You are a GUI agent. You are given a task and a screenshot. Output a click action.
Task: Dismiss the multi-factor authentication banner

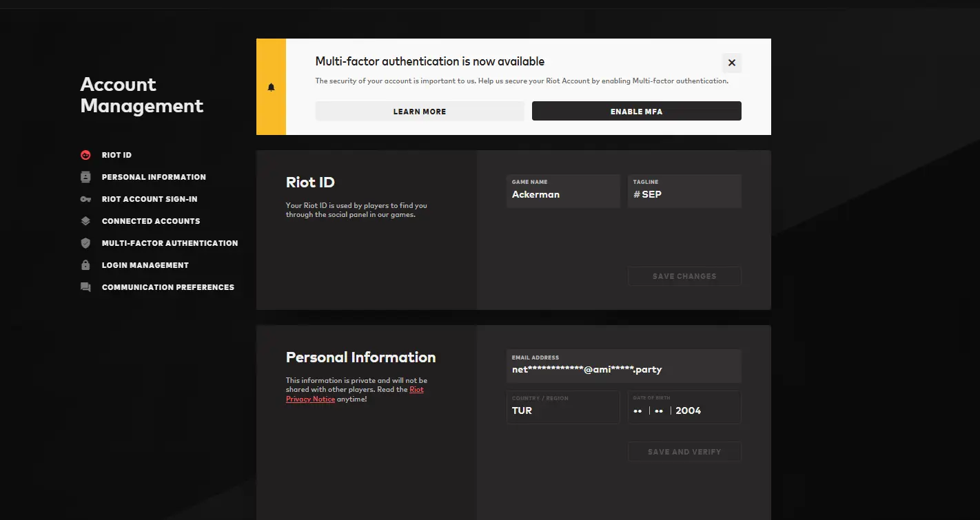click(731, 63)
